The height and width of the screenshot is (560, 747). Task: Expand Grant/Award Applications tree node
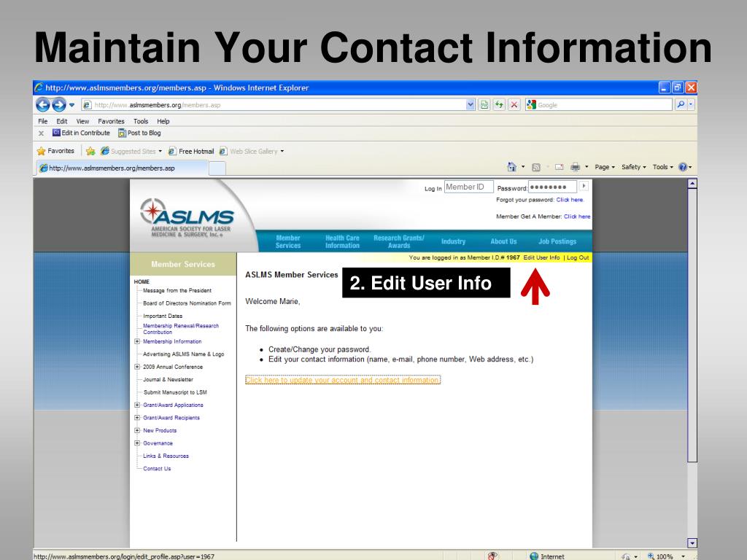(137, 405)
